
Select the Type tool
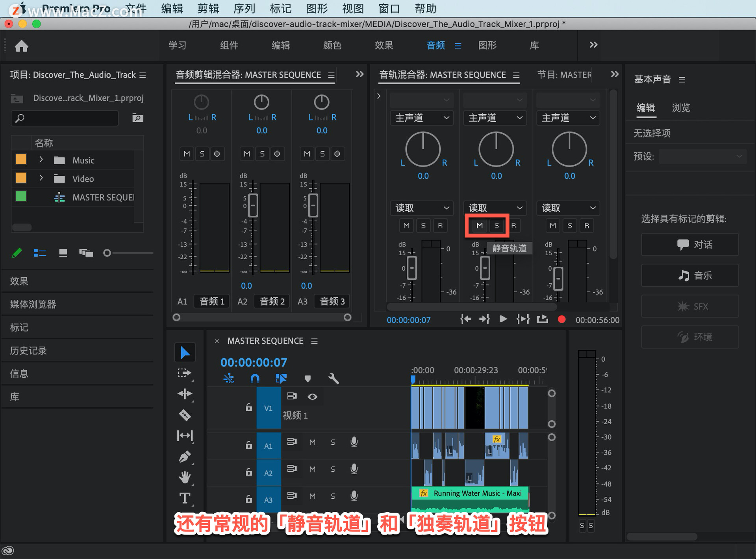pos(185,498)
